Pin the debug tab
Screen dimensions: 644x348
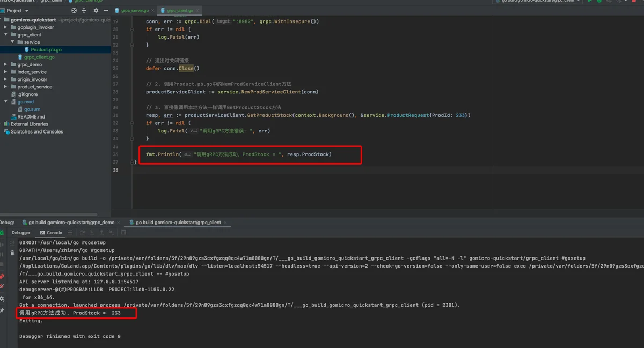click(2, 310)
